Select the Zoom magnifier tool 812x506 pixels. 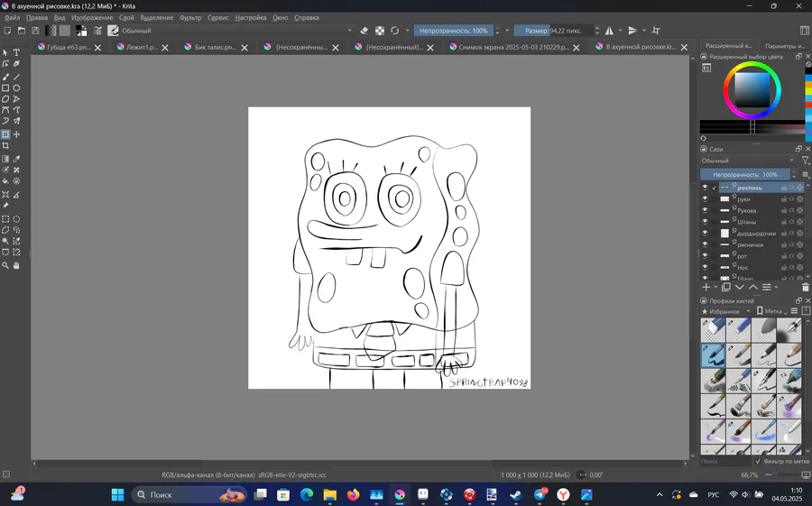click(x=5, y=265)
